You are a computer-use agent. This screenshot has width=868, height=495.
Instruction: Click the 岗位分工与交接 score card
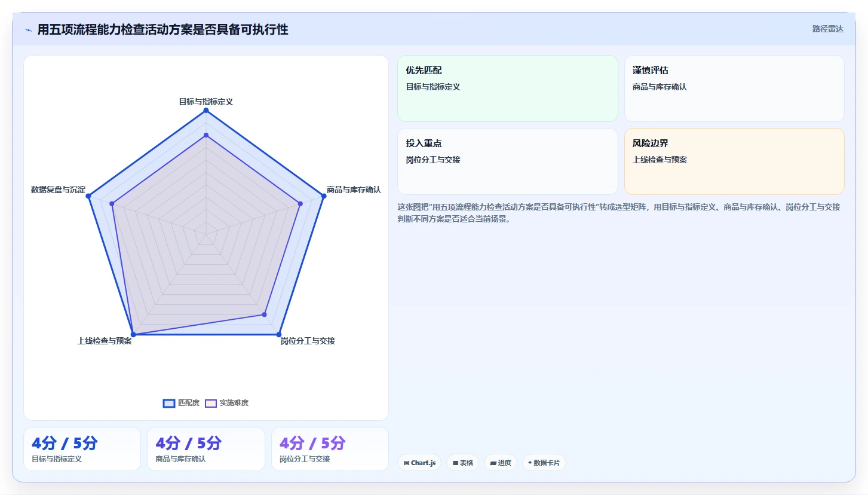pyautogui.click(x=330, y=449)
